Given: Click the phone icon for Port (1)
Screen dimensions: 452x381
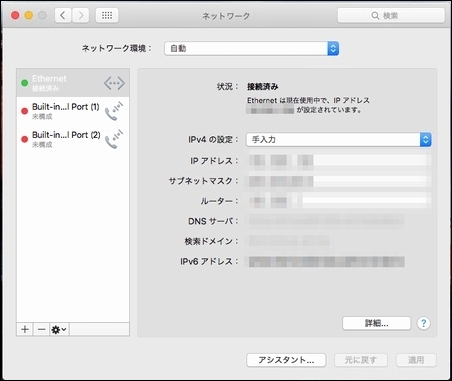Looking at the screenshot, I should click(114, 111).
